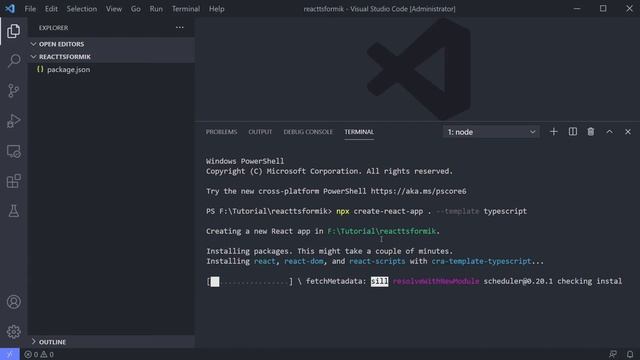Click the Explorer panel title
640x360 pixels.
pos(53,28)
